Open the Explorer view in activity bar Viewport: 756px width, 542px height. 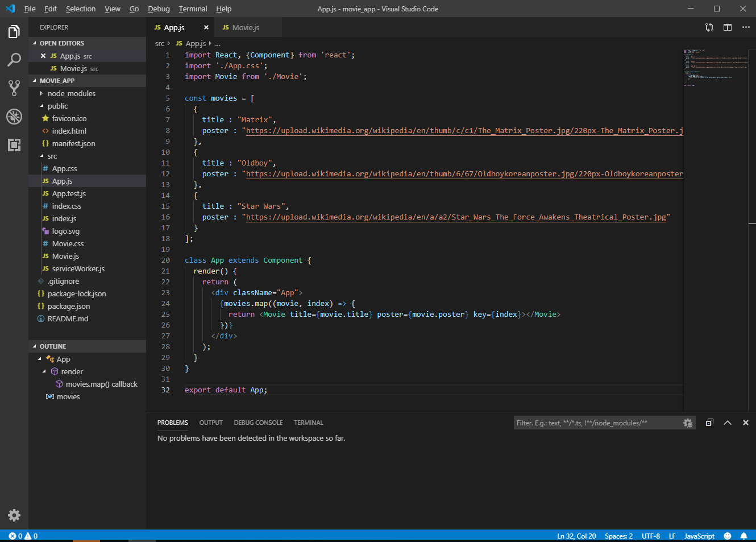pyautogui.click(x=14, y=32)
